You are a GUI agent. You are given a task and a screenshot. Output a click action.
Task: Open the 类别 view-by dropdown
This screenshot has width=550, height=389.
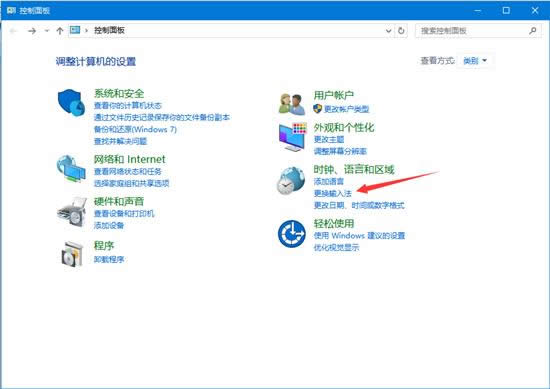pyautogui.click(x=475, y=61)
